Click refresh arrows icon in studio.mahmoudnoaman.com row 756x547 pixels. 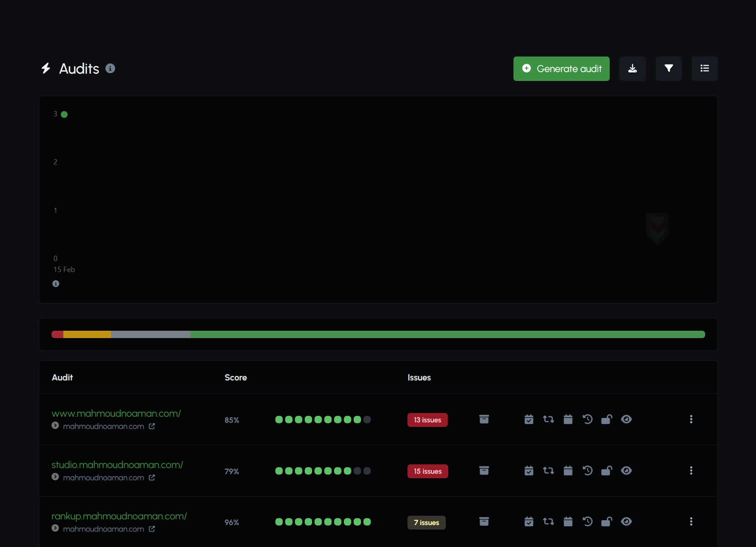[x=548, y=470]
